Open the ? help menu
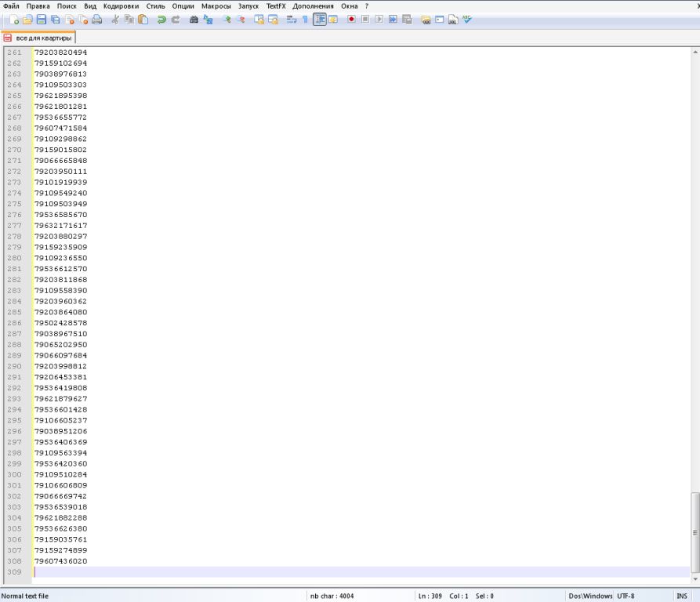700x602 pixels. click(367, 5)
